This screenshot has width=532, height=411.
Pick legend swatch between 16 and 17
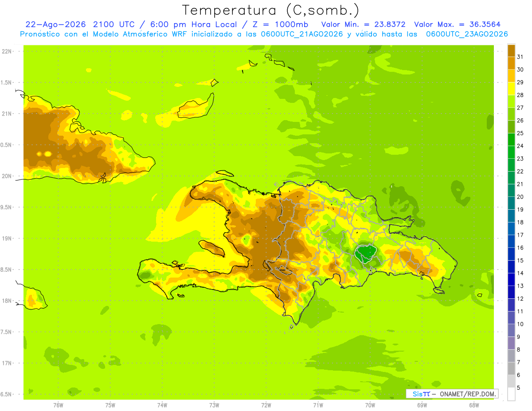coord(511,242)
